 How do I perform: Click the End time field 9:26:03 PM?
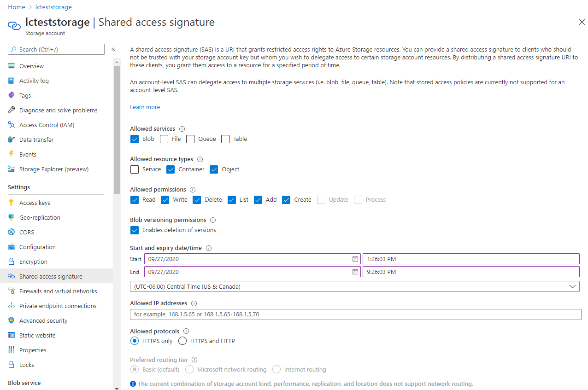tap(471, 272)
